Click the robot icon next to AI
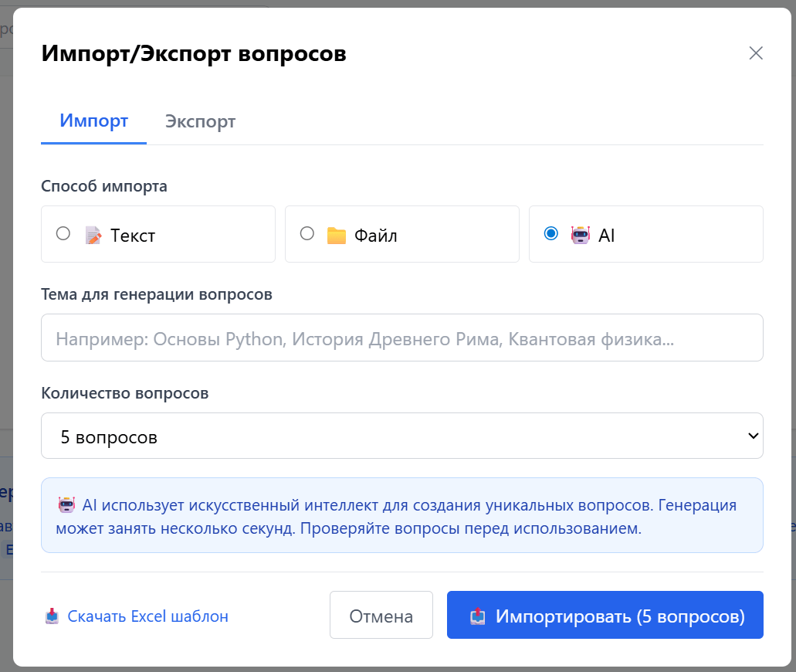The width and height of the screenshot is (796, 672). tap(580, 235)
